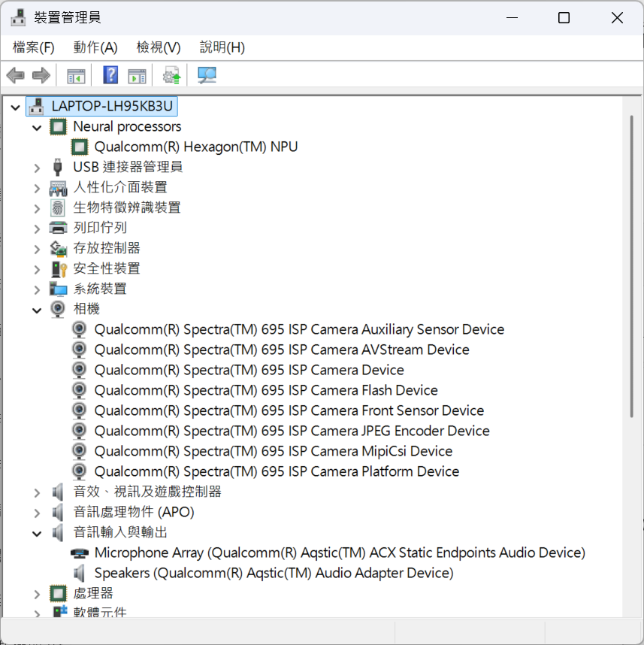Open the 檢視(V) menu
Image resolution: width=644 pixels, height=645 pixels.
pos(159,47)
